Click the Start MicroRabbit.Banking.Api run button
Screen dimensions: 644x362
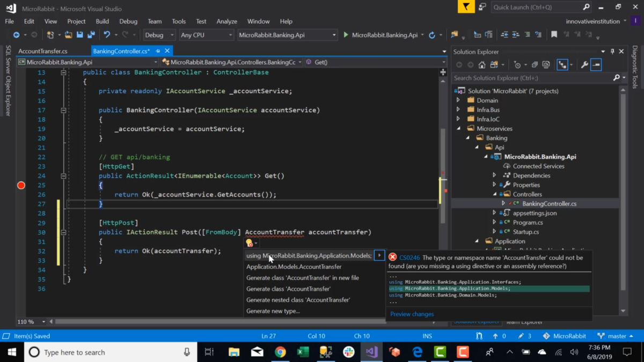click(380, 35)
